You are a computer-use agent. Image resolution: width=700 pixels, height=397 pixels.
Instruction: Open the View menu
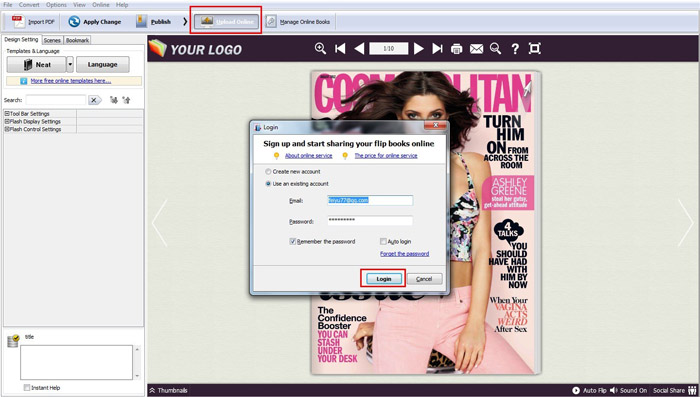(x=79, y=5)
